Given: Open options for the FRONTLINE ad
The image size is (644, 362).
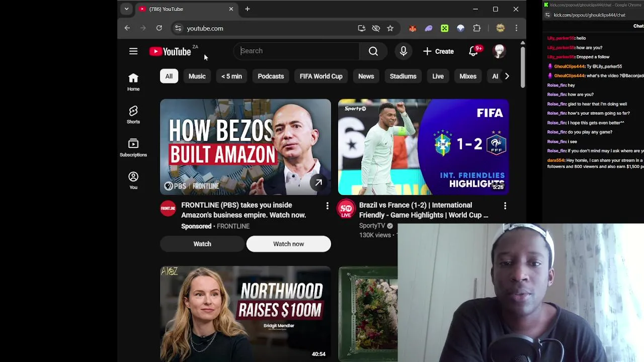Looking at the screenshot, I should [327, 206].
